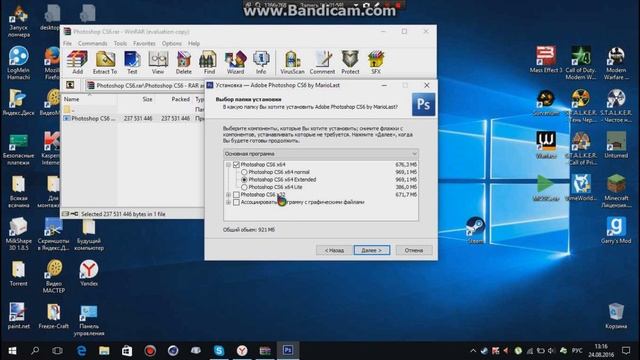Screen dimensions: 640x360
Task: Select Photoshop CS6 file row in WinRAR
Action: tap(133, 118)
